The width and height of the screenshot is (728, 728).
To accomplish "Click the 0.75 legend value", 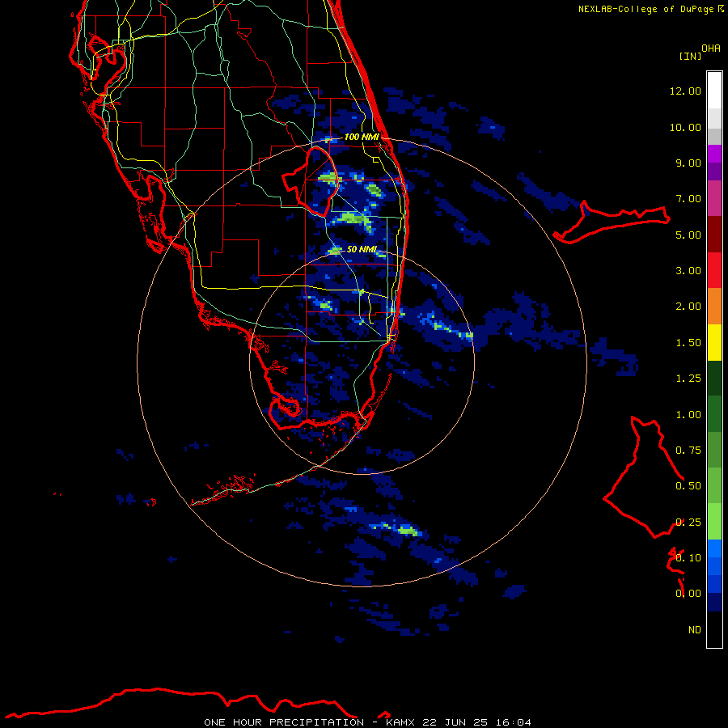I will tap(688, 451).
